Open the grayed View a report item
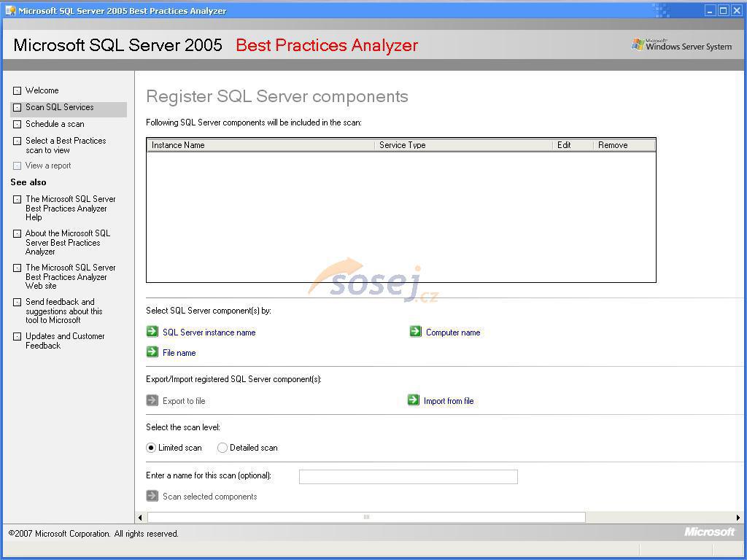Image resolution: width=747 pixels, height=560 pixels. pos(48,166)
